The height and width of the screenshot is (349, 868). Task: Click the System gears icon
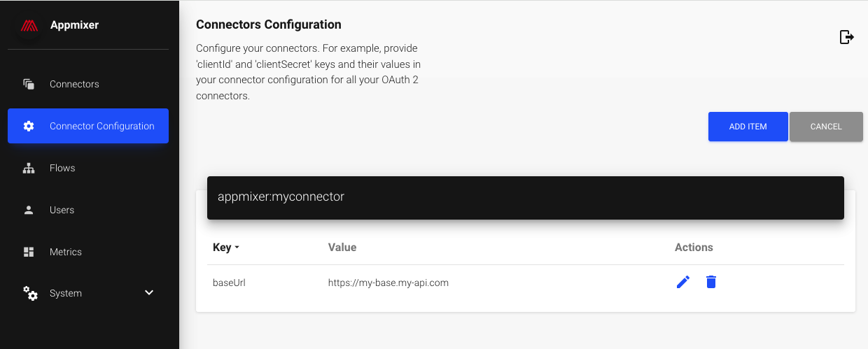(x=30, y=293)
